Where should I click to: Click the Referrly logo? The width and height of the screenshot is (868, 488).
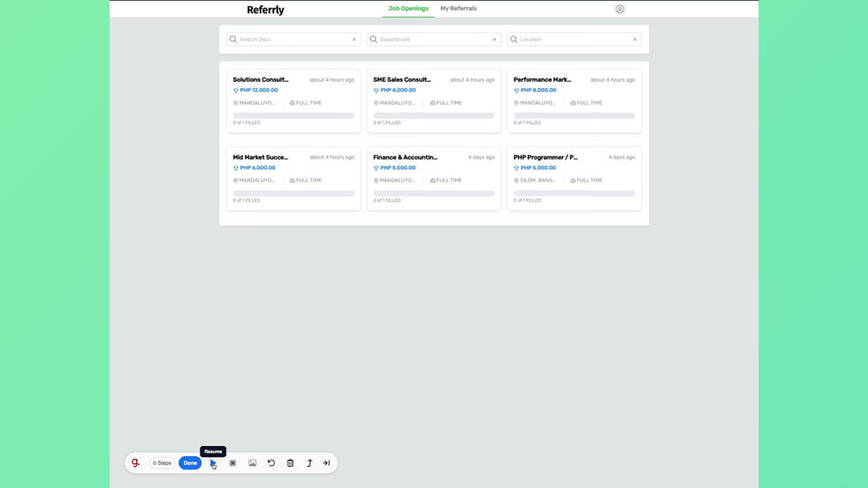click(x=265, y=10)
